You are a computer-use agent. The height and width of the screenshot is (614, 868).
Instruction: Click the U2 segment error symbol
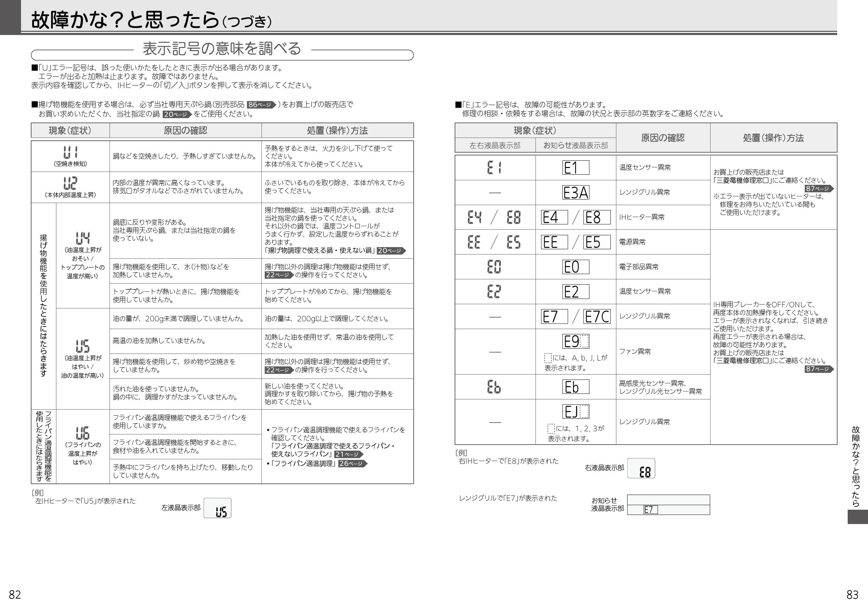(x=70, y=183)
